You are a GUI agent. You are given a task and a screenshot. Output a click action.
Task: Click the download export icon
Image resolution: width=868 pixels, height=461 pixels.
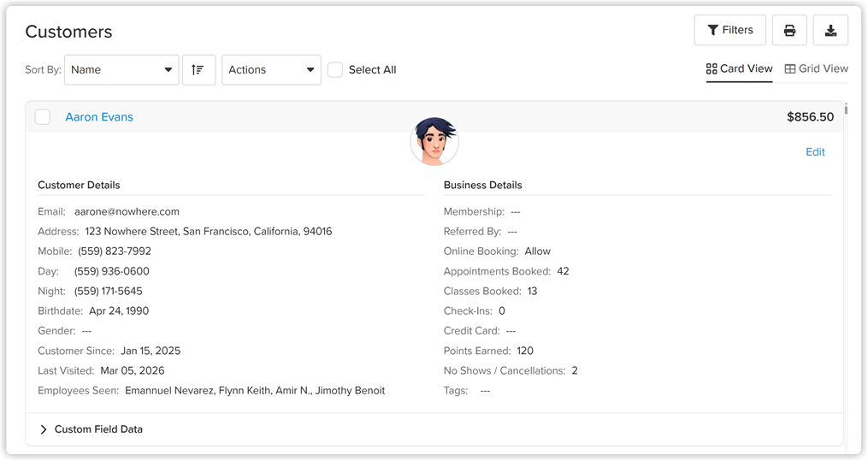coord(830,30)
